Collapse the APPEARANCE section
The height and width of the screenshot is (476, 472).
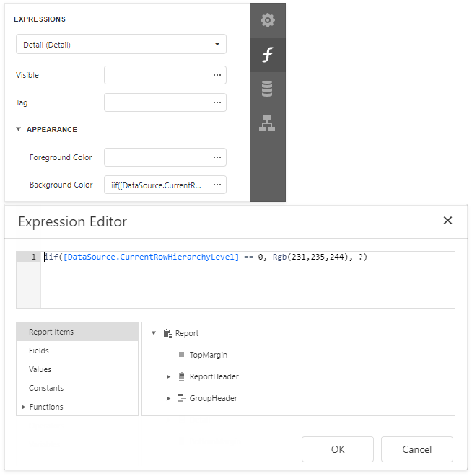coord(19,129)
